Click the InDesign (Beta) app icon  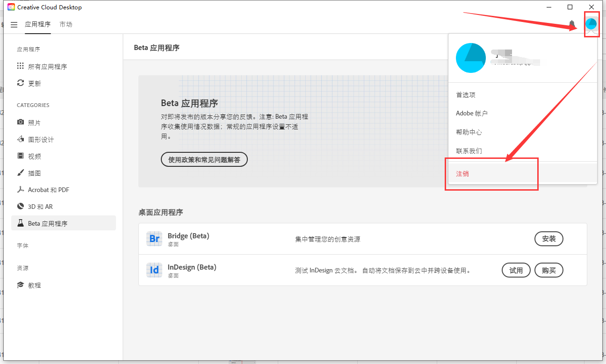(154, 270)
